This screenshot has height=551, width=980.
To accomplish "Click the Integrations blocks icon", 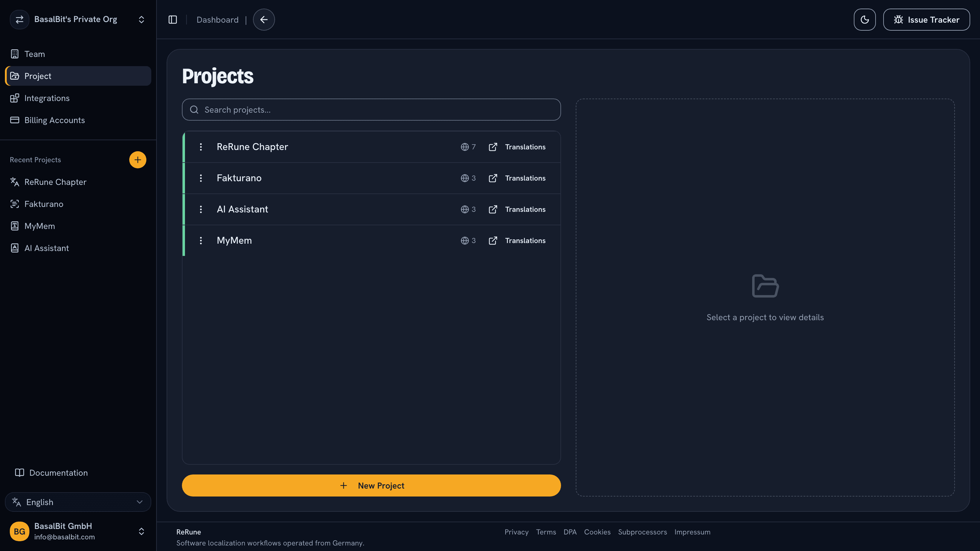I will 14,98.
